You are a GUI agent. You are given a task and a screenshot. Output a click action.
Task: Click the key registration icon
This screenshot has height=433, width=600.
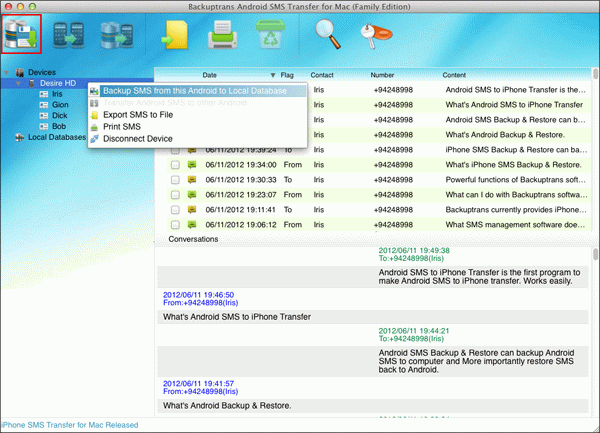pyautogui.click(x=376, y=36)
